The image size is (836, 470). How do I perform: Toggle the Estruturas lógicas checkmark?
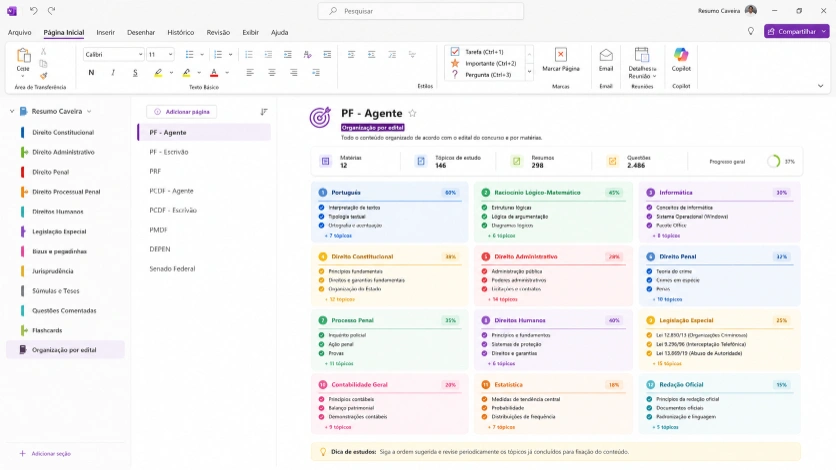coord(484,208)
